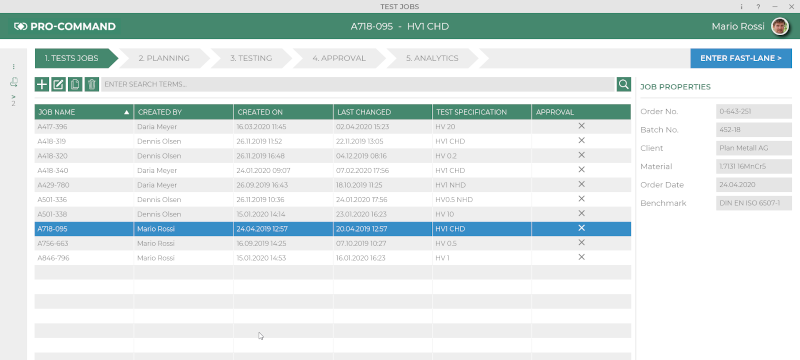Sort by Job Name column arrow
This screenshot has height=360, width=800.
click(x=127, y=112)
